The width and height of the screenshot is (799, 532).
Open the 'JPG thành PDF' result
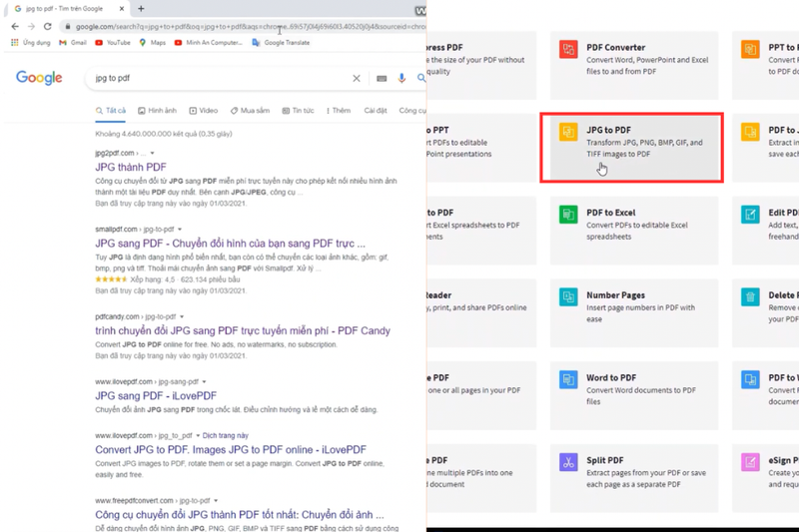tap(131, 167)
